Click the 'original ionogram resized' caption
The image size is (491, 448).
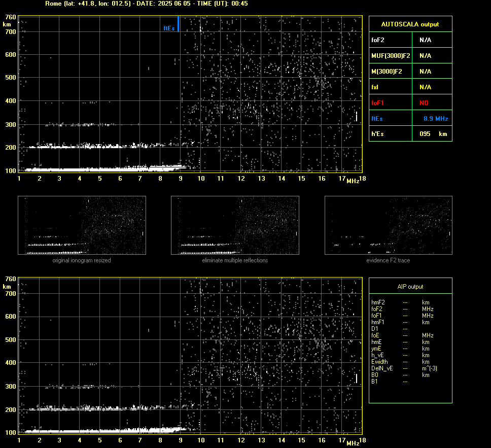click(82, 260)
